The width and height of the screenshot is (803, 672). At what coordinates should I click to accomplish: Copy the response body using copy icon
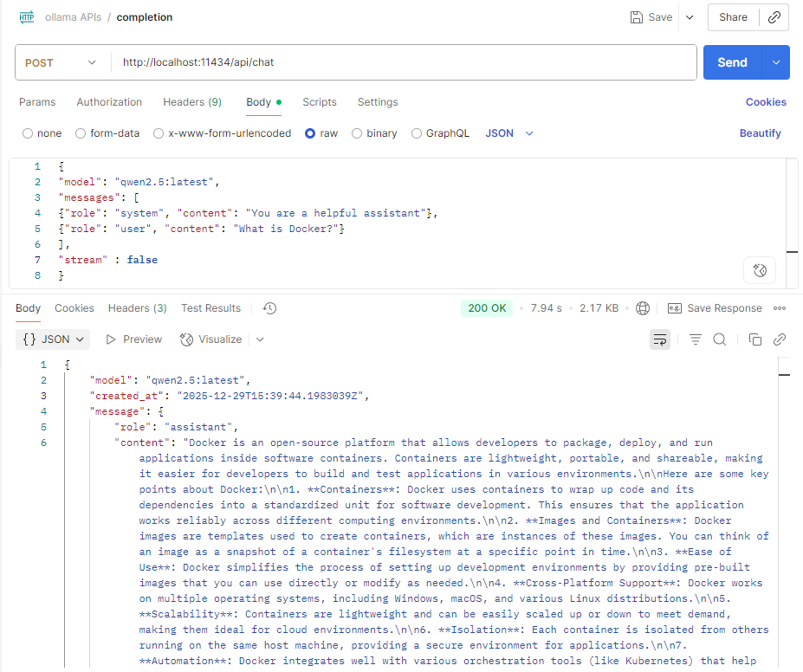[x=754, y=339]
